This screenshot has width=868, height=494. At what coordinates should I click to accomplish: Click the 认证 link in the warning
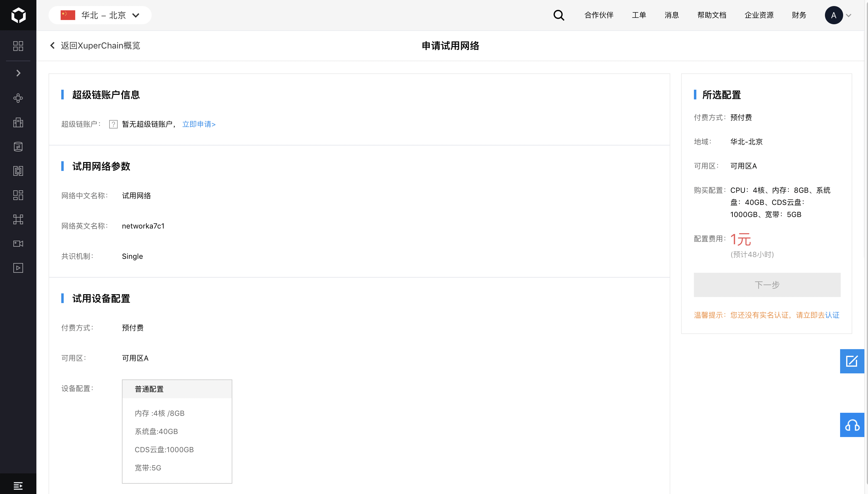832,315
